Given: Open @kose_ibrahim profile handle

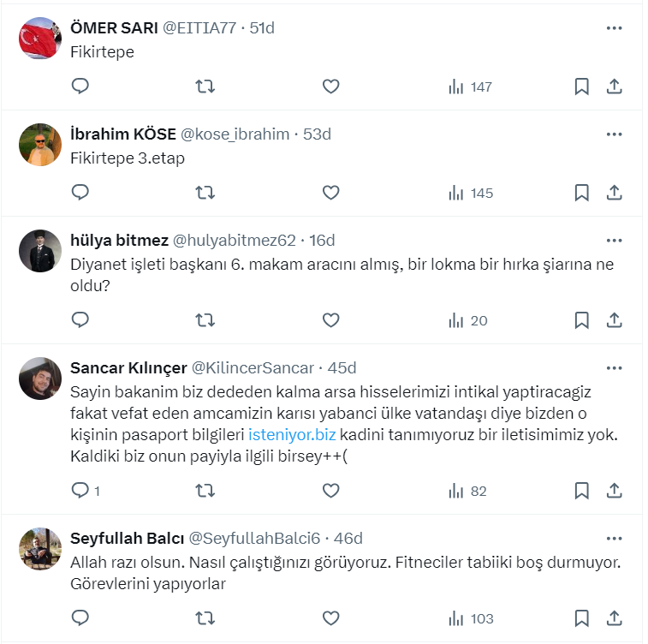Looking at the screenshot, I should [234, 134].
